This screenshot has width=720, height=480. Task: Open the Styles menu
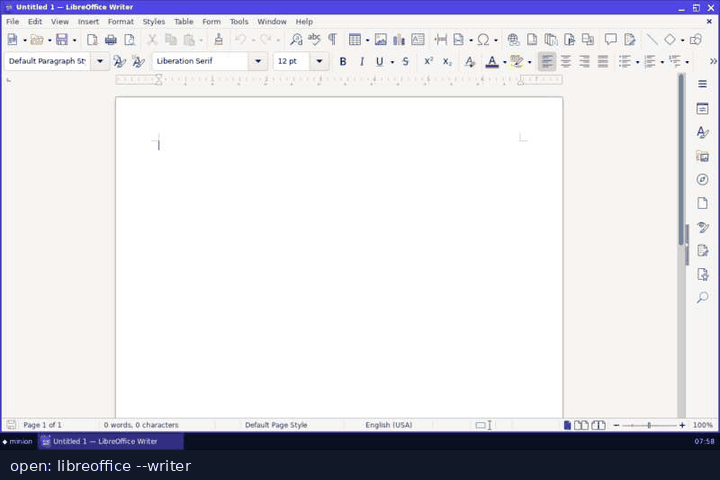tap(153, 22)
